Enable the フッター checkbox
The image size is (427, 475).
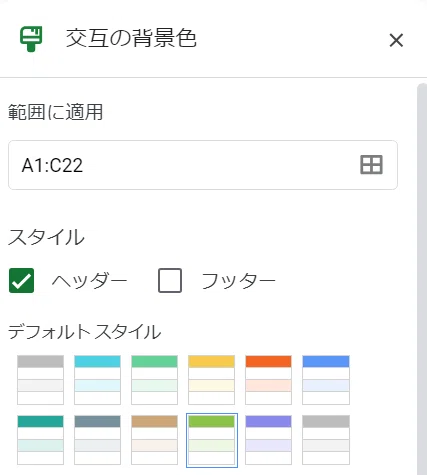tap(170, 280)
